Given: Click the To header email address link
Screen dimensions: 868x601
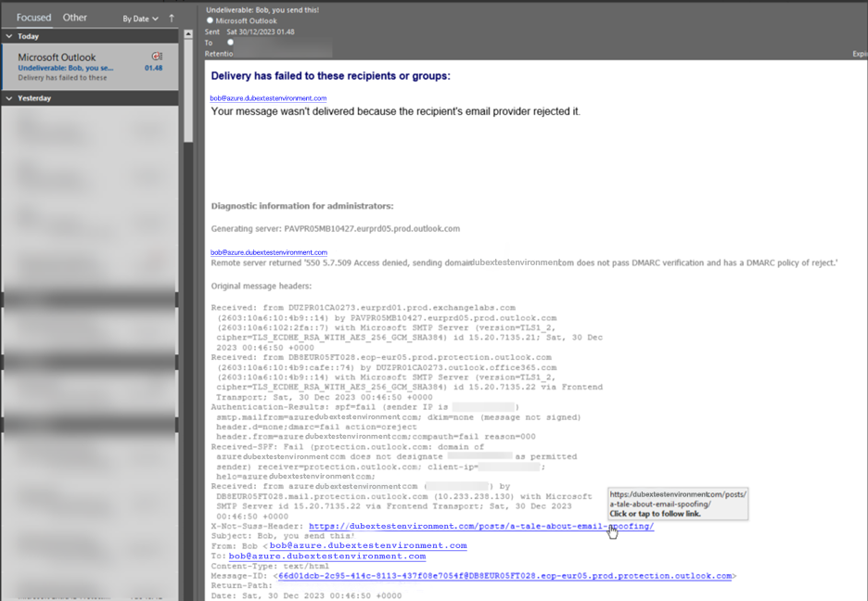Looking at the screenshot, I should (x=327, y=556).
